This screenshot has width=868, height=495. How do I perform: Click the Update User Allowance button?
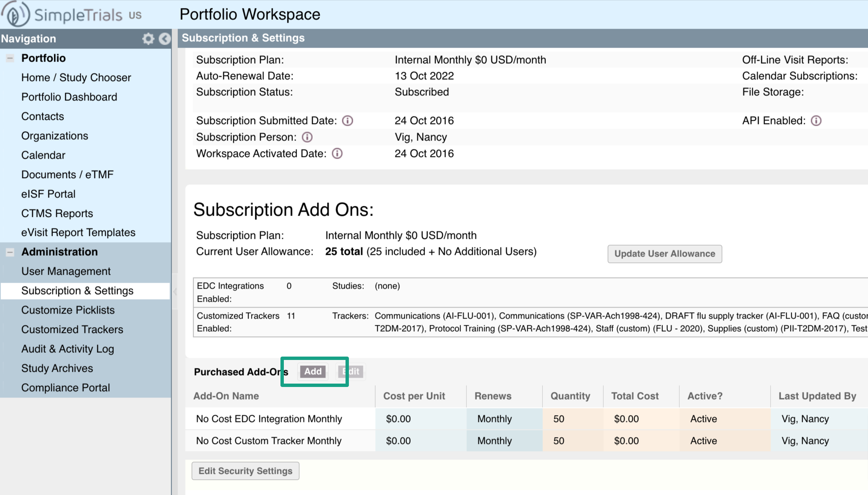[x=665, y=254]
